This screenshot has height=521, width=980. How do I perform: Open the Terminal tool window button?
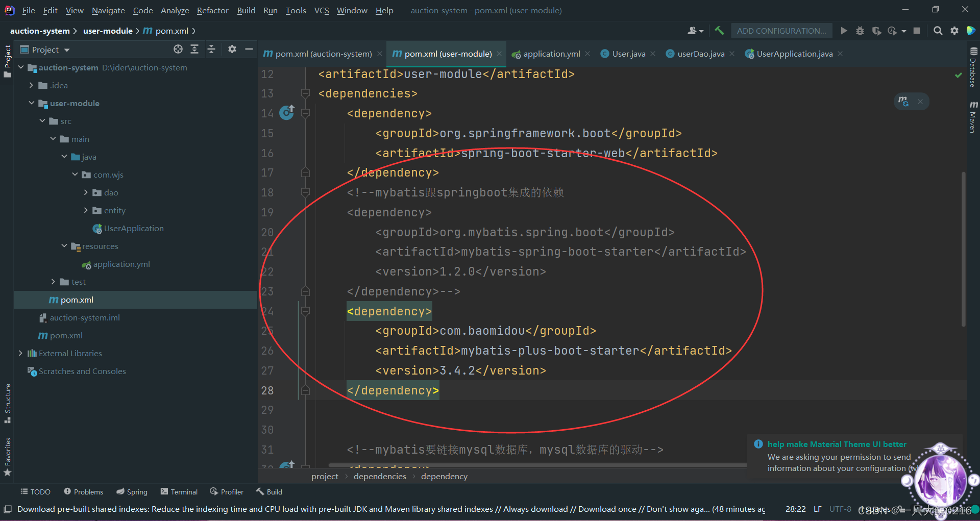coord(179,492)
